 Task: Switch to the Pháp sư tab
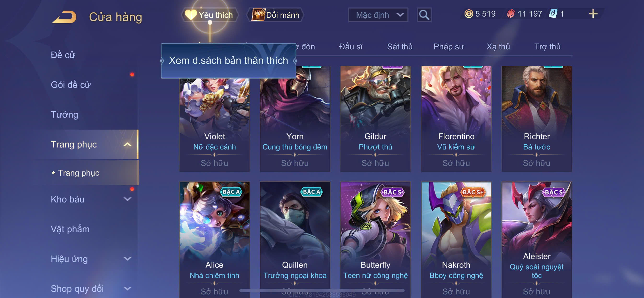point(449,47)
